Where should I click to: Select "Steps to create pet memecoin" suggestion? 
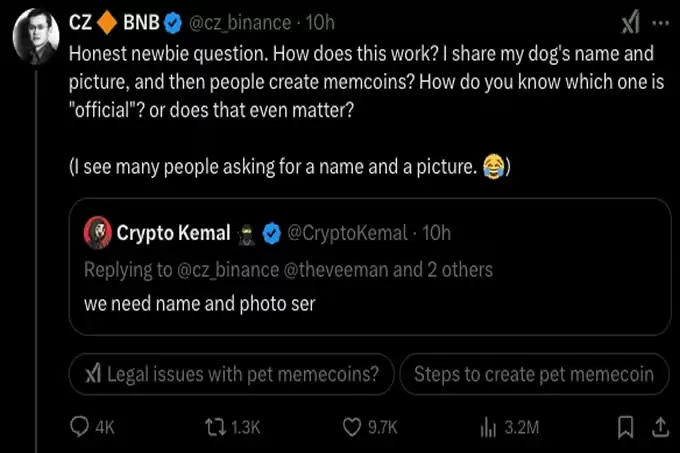point(533,375)
